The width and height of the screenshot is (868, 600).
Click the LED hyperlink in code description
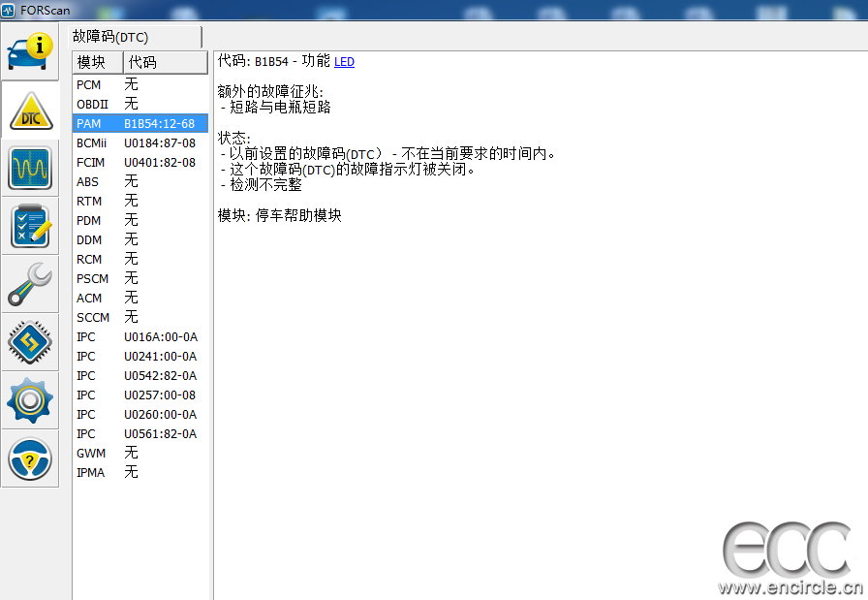344,62
